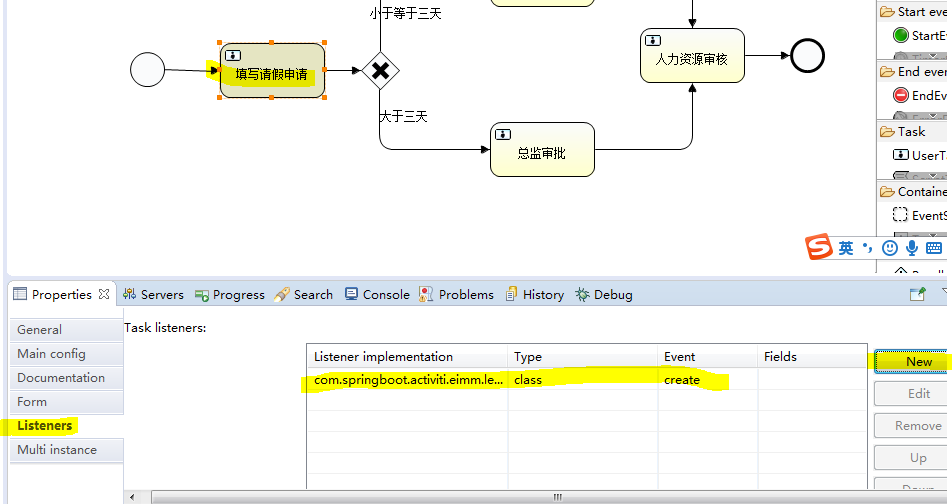The width and height of the screenshot is (952, 504).
Task: Select the 填写请假申请 user task
Action: (x=272, y=70)
